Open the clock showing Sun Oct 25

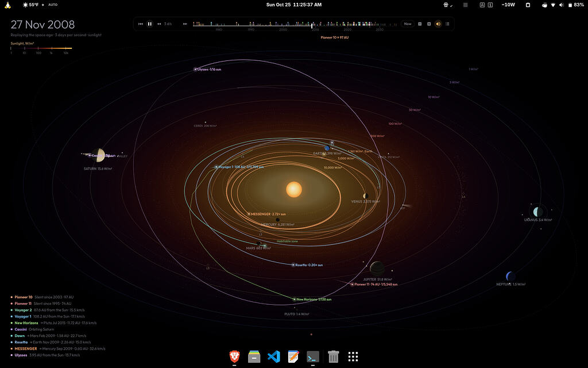tap(294, 5)
